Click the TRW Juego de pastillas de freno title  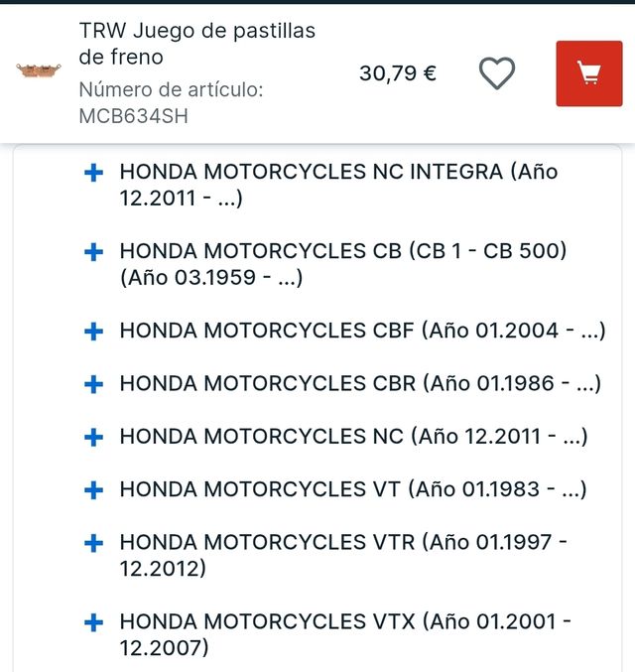196,44
